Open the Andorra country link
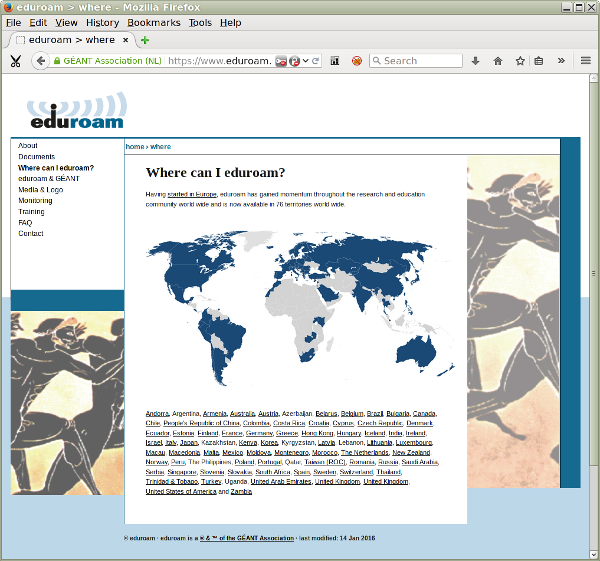The width and height of the screenshot is (600, 561). [x=157, y=414]
